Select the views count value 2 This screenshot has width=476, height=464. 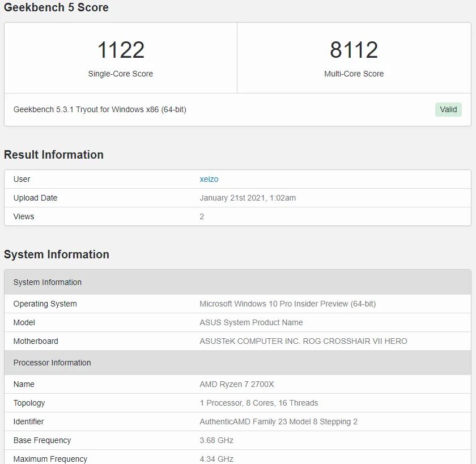(202, 216)
